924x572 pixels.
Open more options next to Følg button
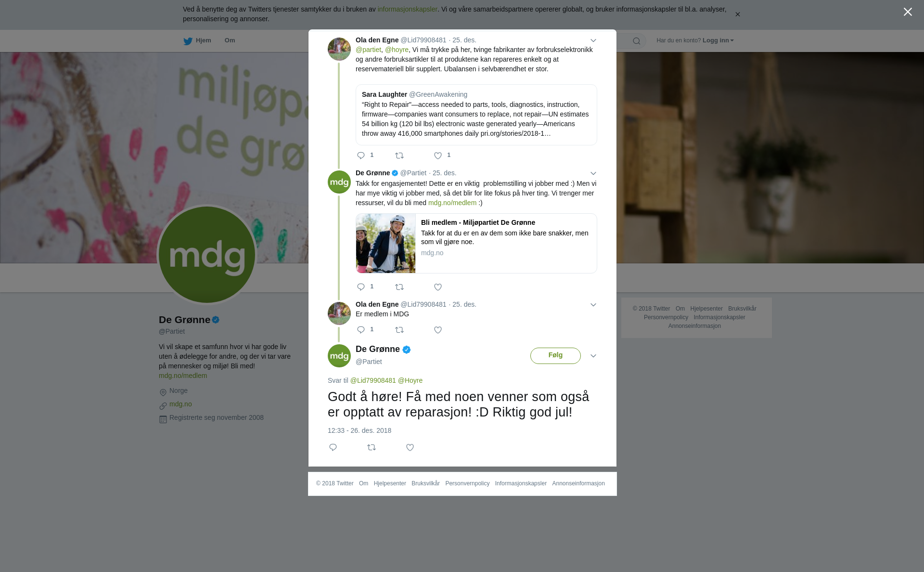(593, 356)
